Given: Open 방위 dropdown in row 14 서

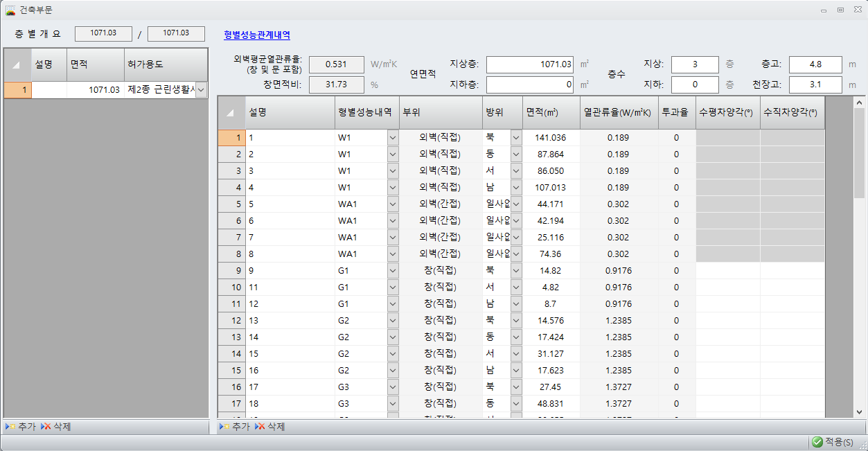Looking at the screenshot, I should (x=515, y=354).
